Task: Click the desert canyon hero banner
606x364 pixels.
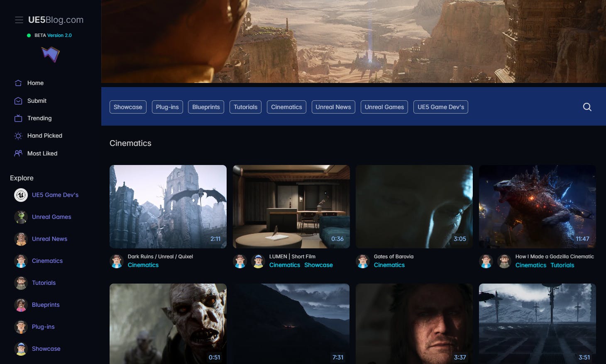Action: [354, 41]
